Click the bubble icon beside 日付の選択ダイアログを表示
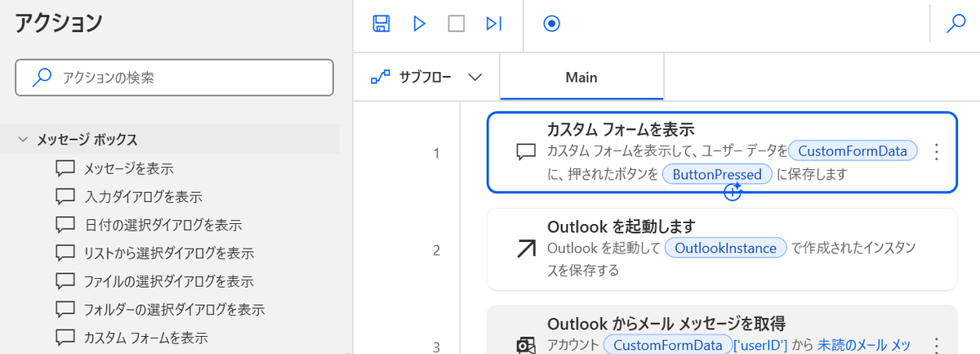Viewport: 980px width, 354px height. click(65, 224)
